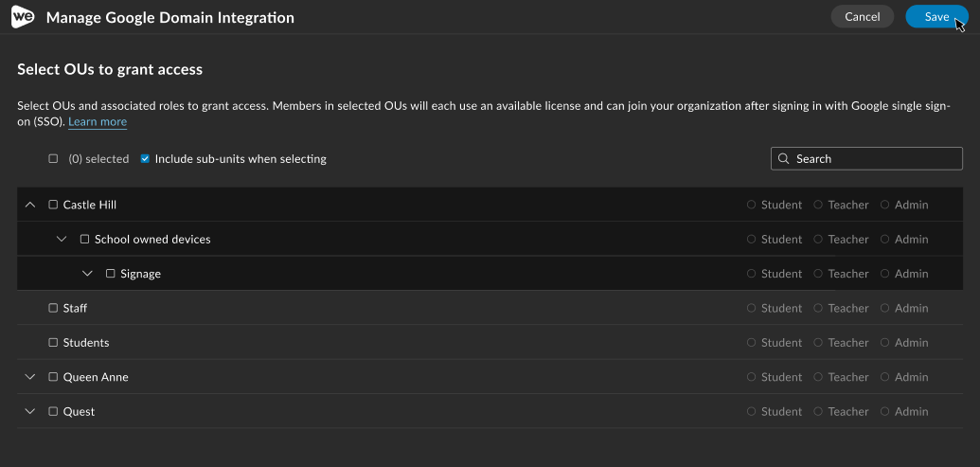
Task: Select Teacher role for Signage
Action: 818,273
